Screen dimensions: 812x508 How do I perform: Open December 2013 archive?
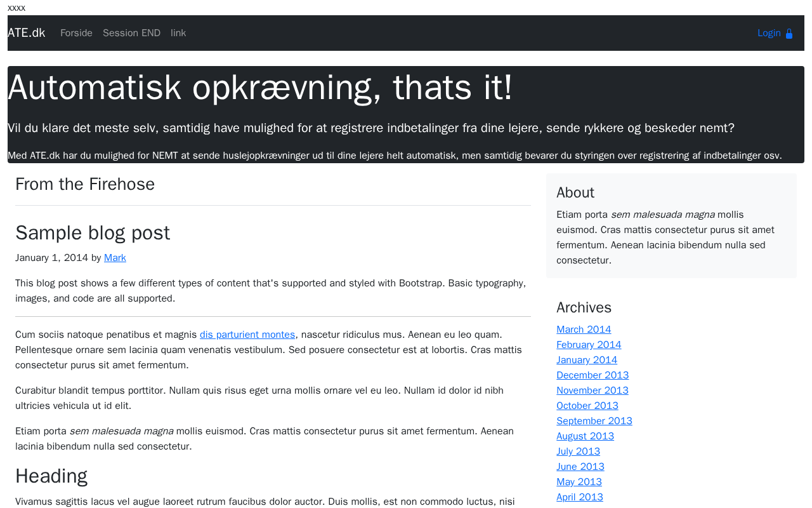(x=593, y=375)
